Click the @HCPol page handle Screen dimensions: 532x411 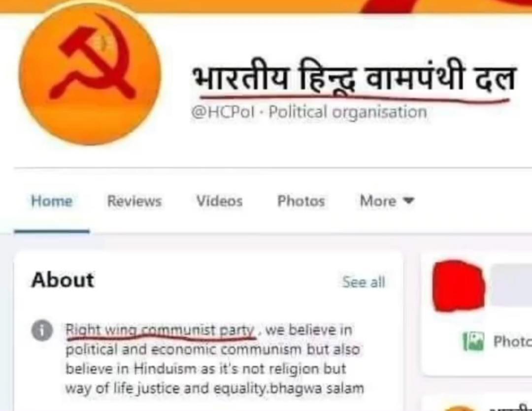pyautogui.click(x=223, y=112)
